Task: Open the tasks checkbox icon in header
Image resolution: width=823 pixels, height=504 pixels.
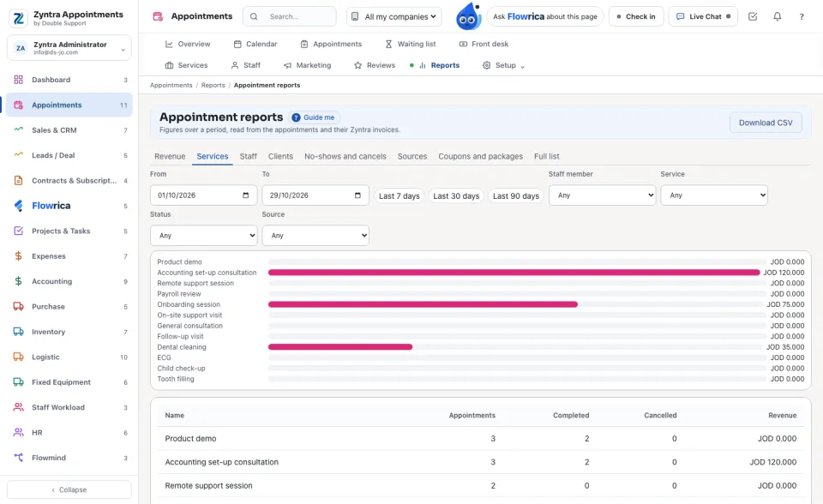Action: tap(753, 17)
